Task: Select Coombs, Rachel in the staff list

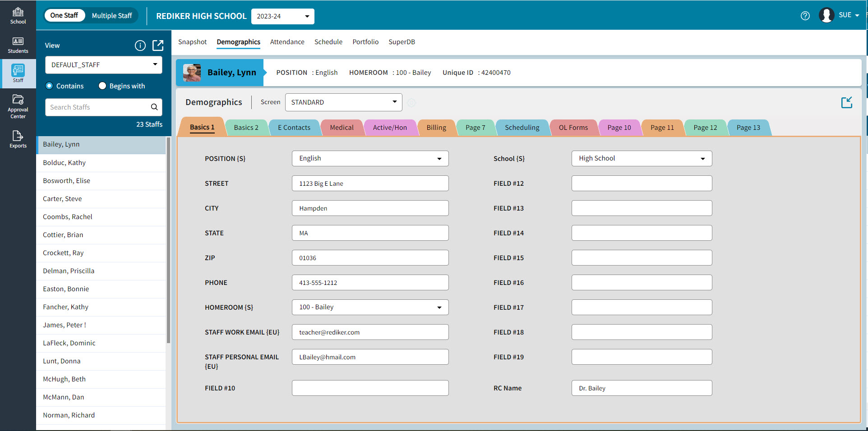Action: (101, 217)
